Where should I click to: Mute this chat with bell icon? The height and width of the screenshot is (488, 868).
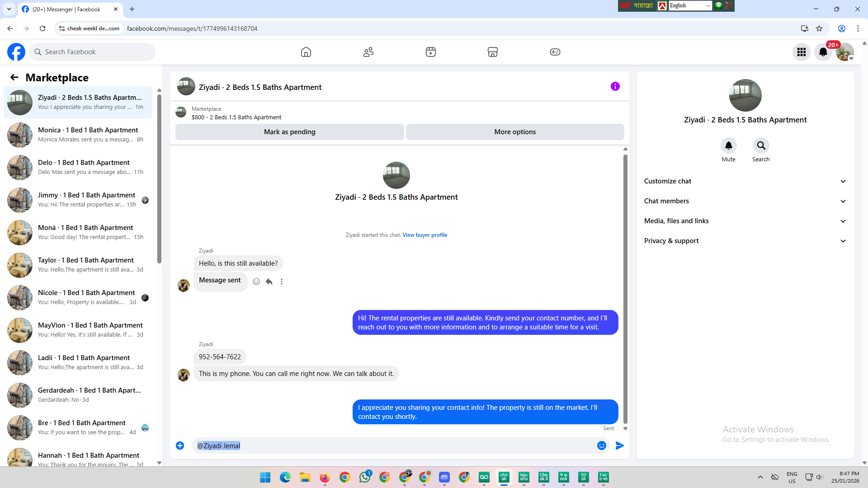point(729,145)
